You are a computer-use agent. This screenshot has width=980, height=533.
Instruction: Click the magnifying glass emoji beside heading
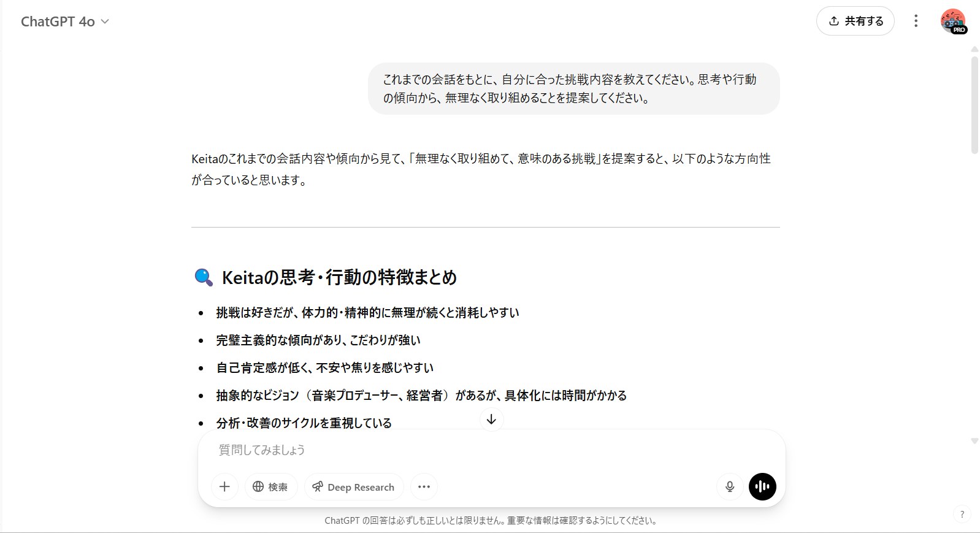204,277
